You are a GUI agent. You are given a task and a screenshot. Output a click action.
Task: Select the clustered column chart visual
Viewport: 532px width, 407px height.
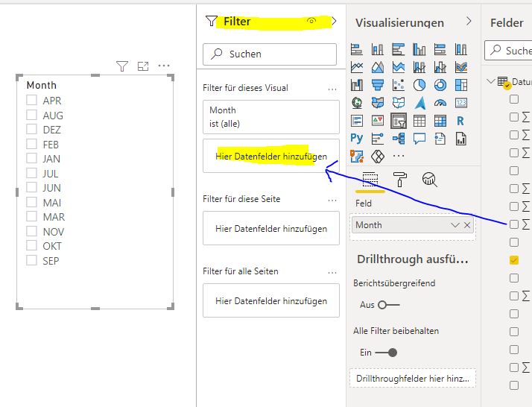(419, 49)
